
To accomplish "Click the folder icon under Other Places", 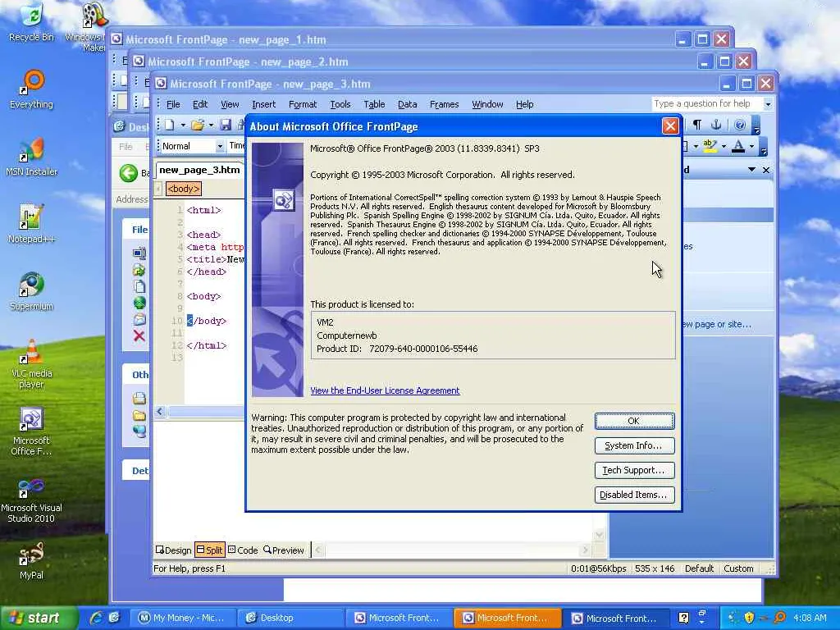I will [x=139, y=415].
